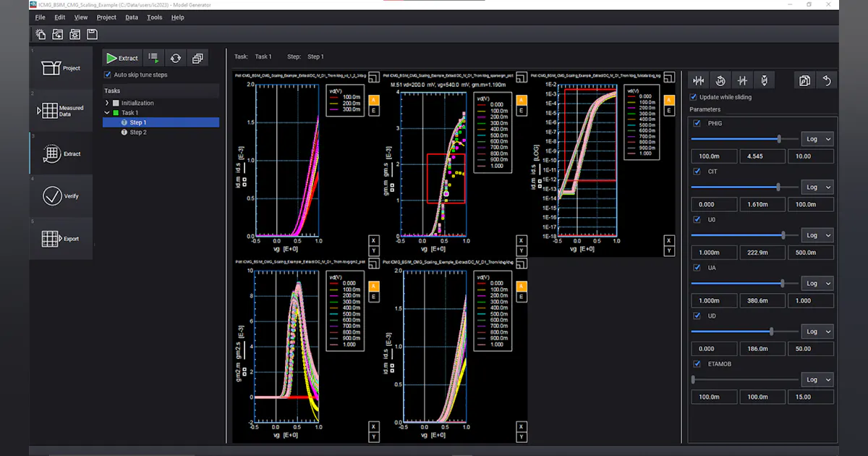Open the Verify stage in sidebar
This screenshot has height=456, width=868.
pos(61,196)
